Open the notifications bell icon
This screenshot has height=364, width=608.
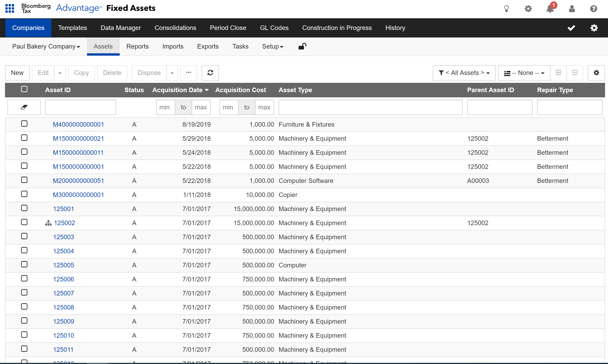[x=550, y=9]
